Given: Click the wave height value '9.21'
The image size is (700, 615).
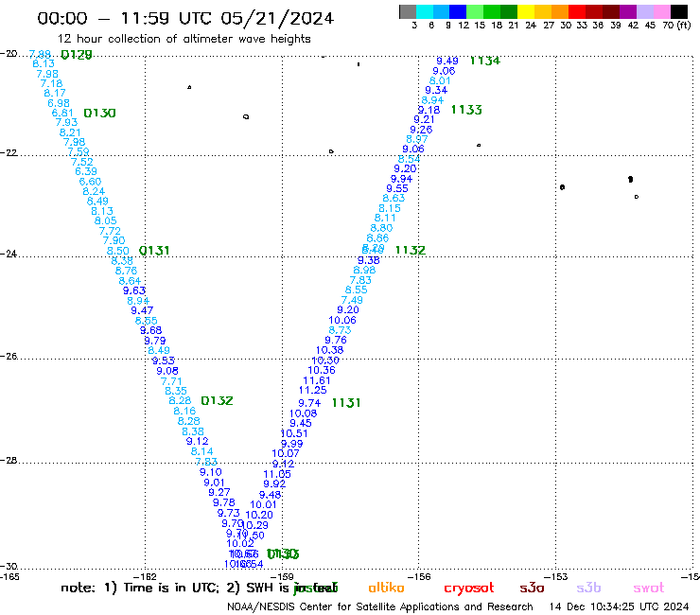Looking at the screenshot, I should 424,119.
